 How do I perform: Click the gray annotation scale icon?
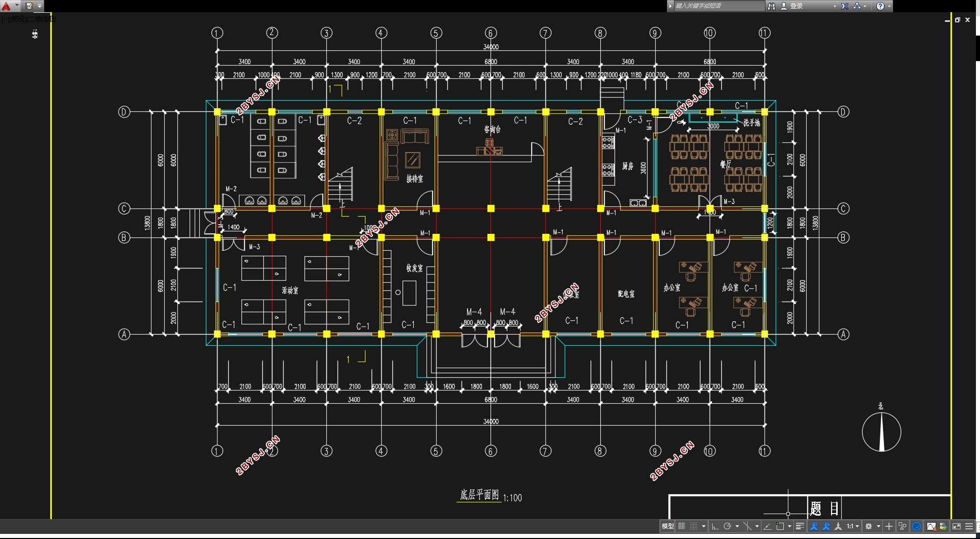pyautogui.click(x=838, y=526)
